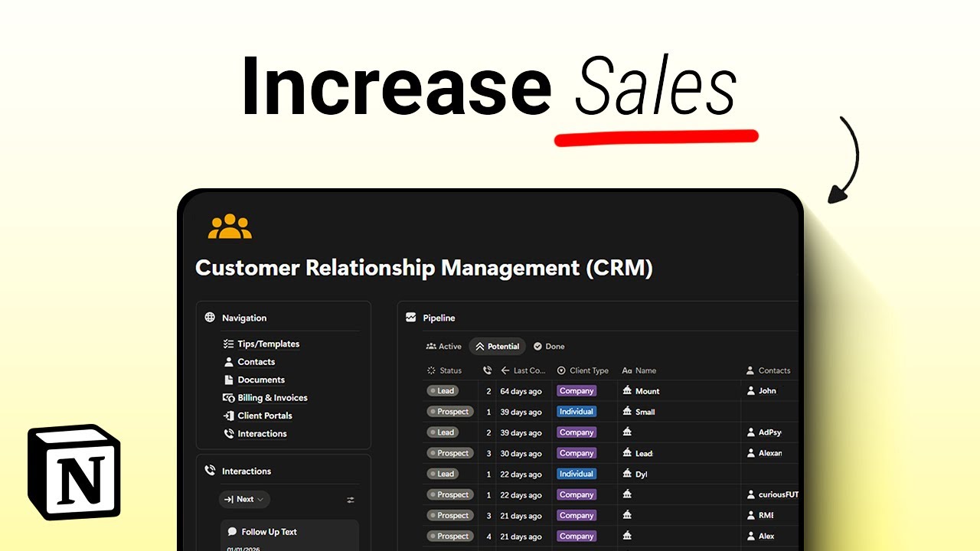Click the door icon for Client Portals
The height and width of the screenshot is (551, 980).
pos(228,416)
